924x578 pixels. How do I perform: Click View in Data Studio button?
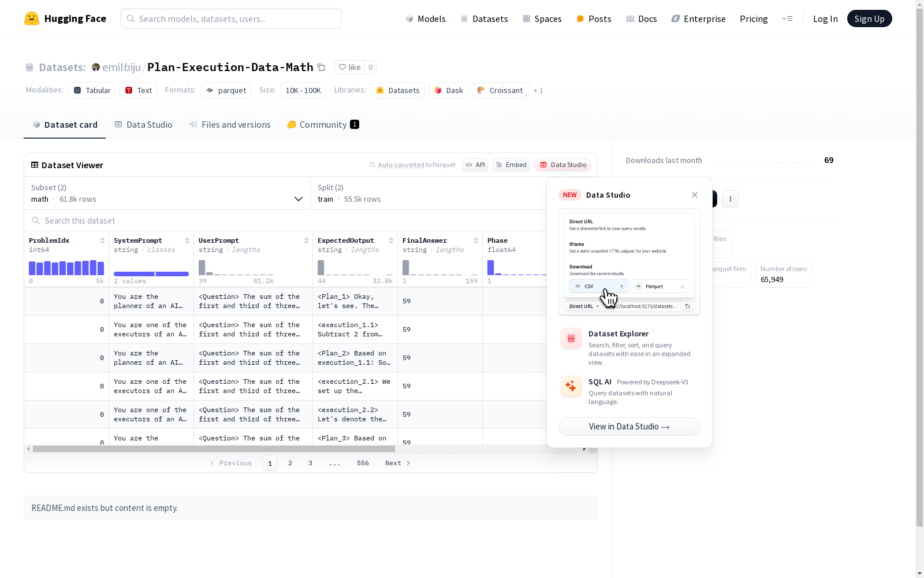pos(629,427)
